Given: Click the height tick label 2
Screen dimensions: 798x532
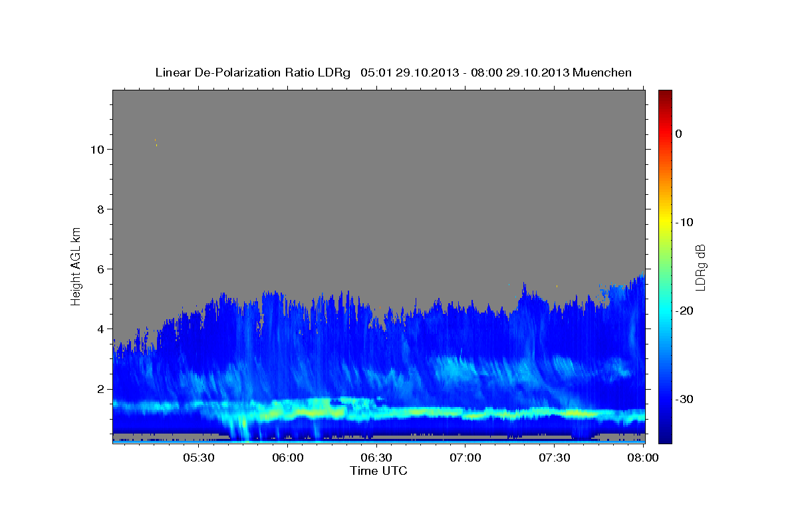Looking at the screenshot, I should coord(100,388).
